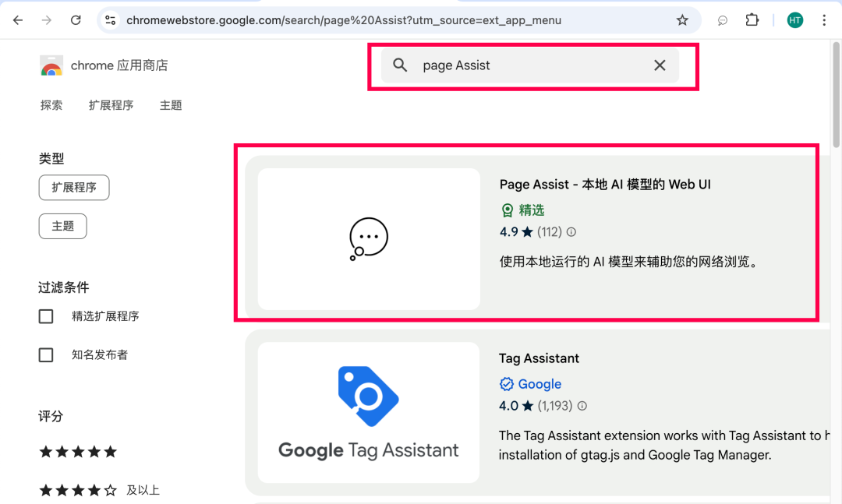Click the Page Assist thought-bubble thumbnail

[x=369, y=239]
